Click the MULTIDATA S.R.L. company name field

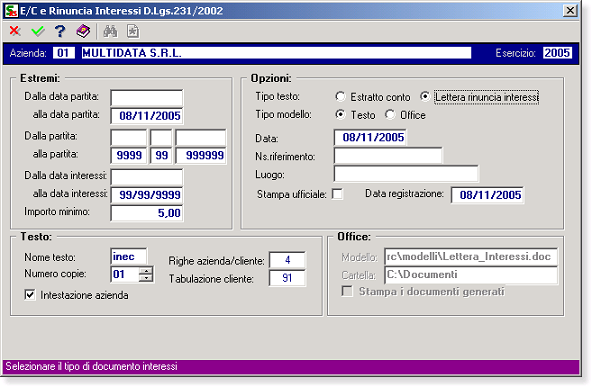(x=276, y=53)
